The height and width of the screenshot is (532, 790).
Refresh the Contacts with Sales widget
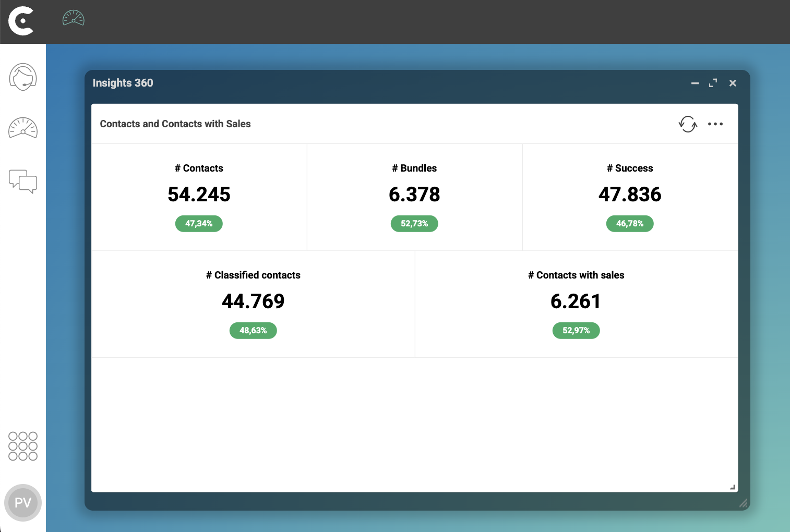(688, 124)
